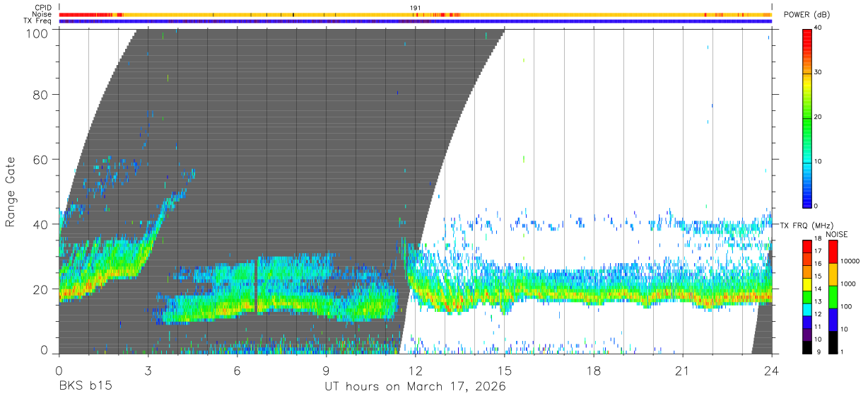Click the UT hour tick label '24'
Image resolution: width=868 pixels, height=401 pixels.
[771, 369]
